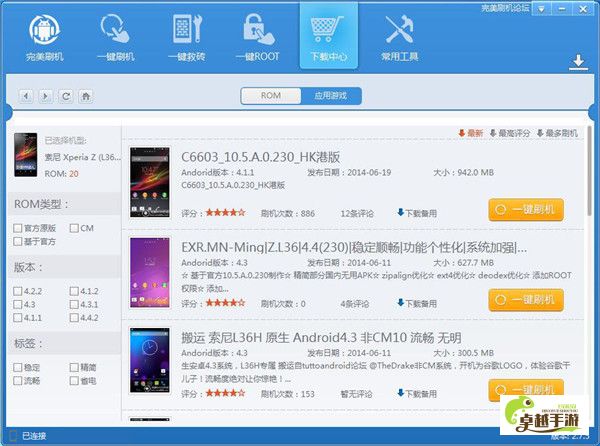The width and height of the screenshot is (600, 446).
Task: Switch to 下载中心 download center
Action: [x=329, y=36]
